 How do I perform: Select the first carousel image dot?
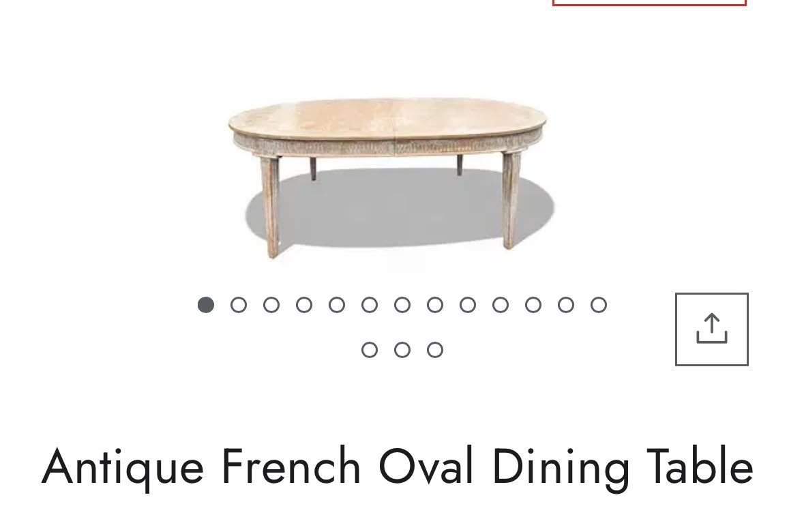click(206, 305)
